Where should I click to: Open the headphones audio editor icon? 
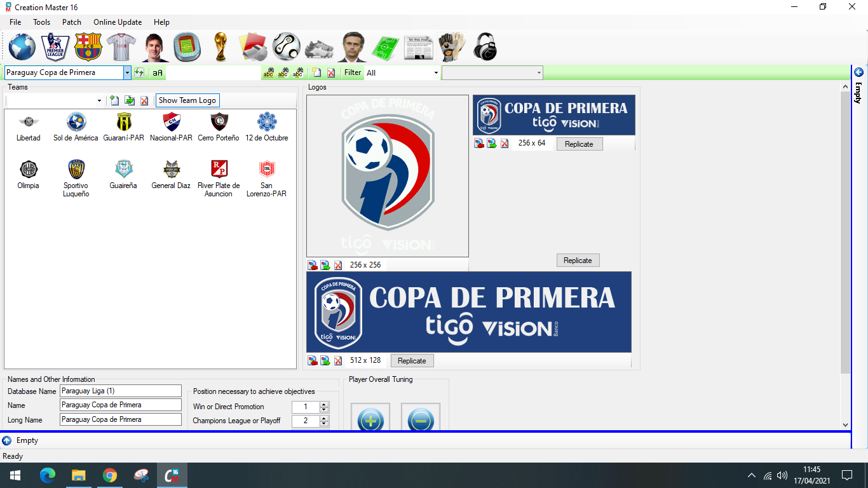485,47
